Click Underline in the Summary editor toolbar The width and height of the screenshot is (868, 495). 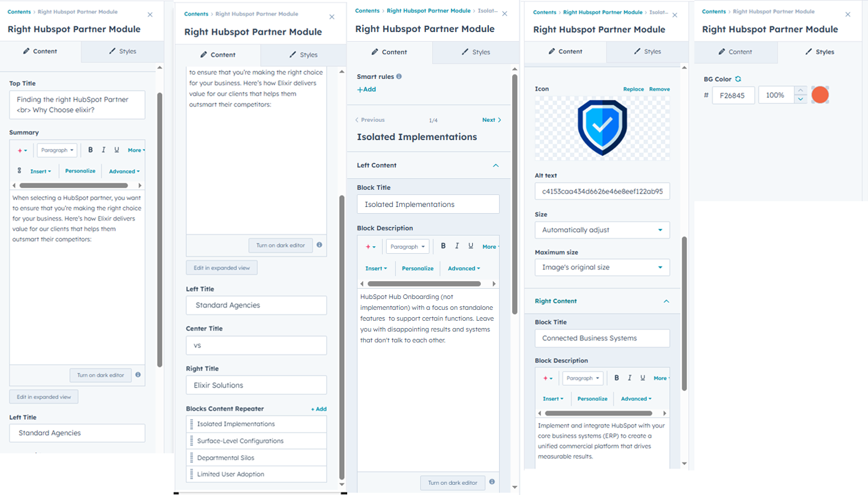tap(116, 150)
